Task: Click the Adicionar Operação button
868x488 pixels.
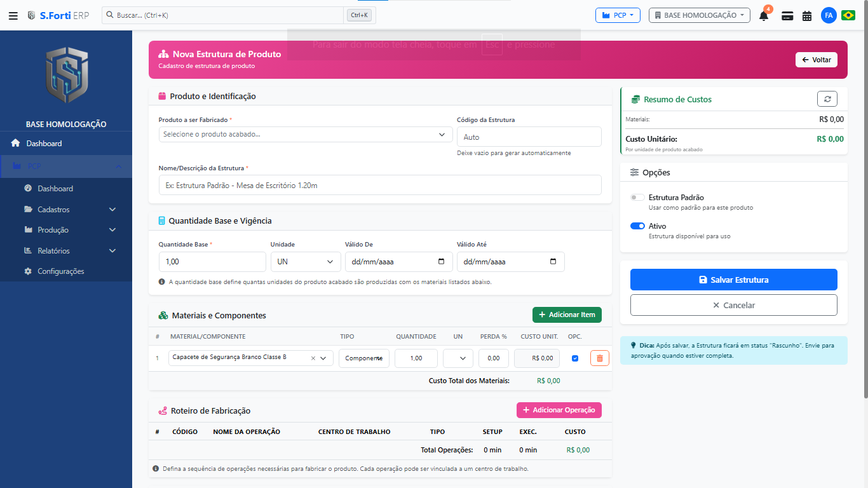Action: pyautogui.click(x=559, y=410)
